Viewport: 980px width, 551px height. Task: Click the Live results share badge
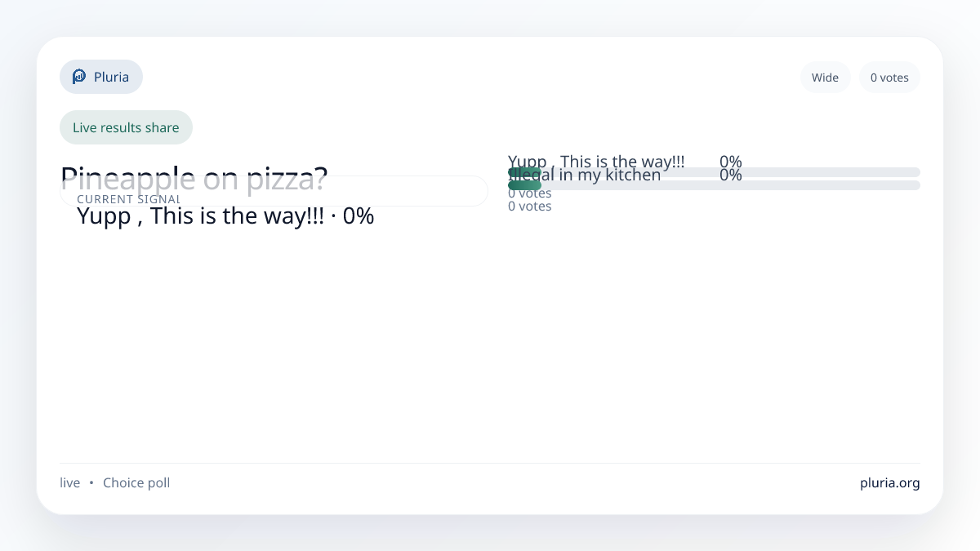126,127
